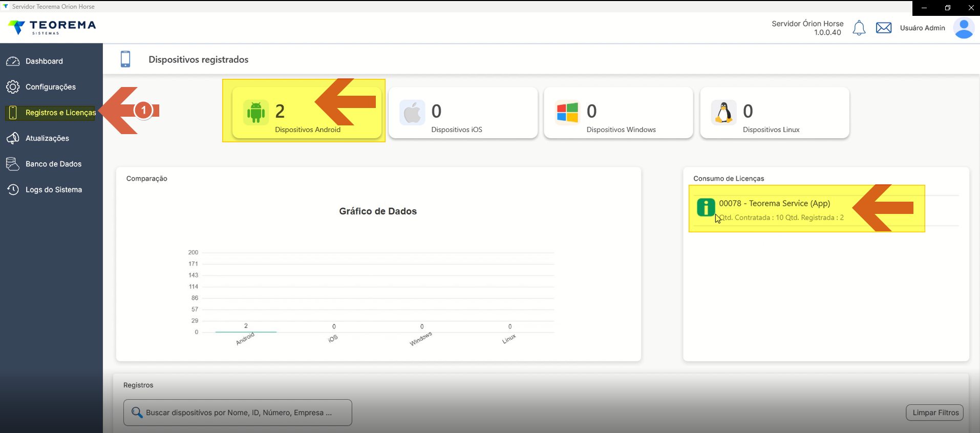Click the Dispositivos iOS card label
Viewport: 980px width, 433px height.
point(457,130)
